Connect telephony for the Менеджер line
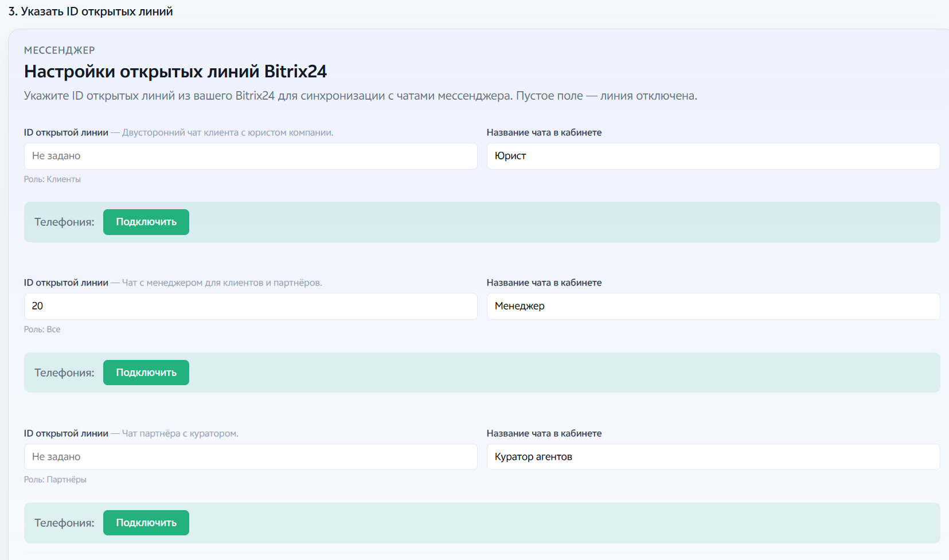This screenshot has height=560, width=949. click(x=146, y=373)
